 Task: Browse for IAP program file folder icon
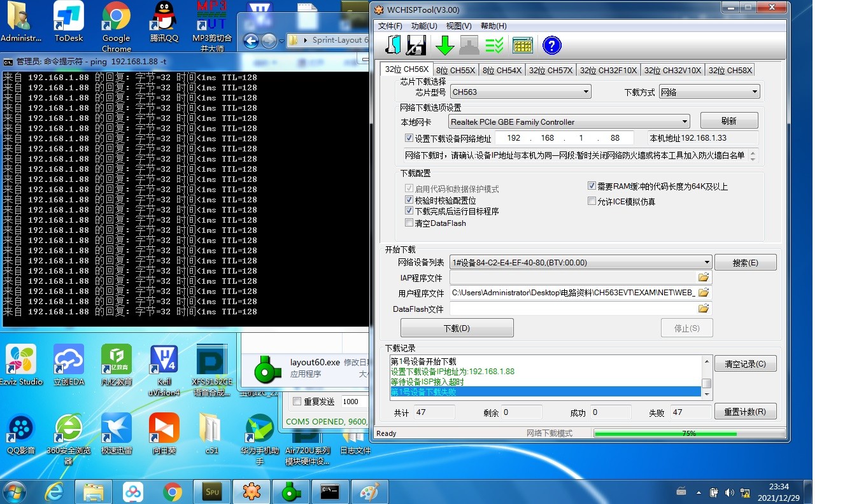(704, 277)
